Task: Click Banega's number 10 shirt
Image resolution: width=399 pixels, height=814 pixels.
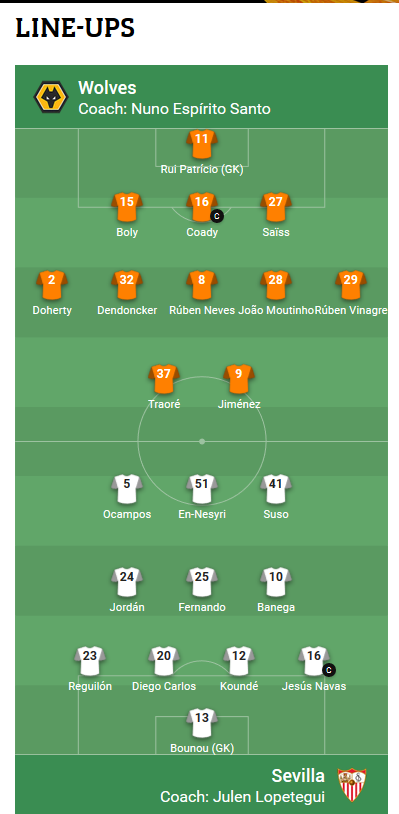Action: point(276,582)
